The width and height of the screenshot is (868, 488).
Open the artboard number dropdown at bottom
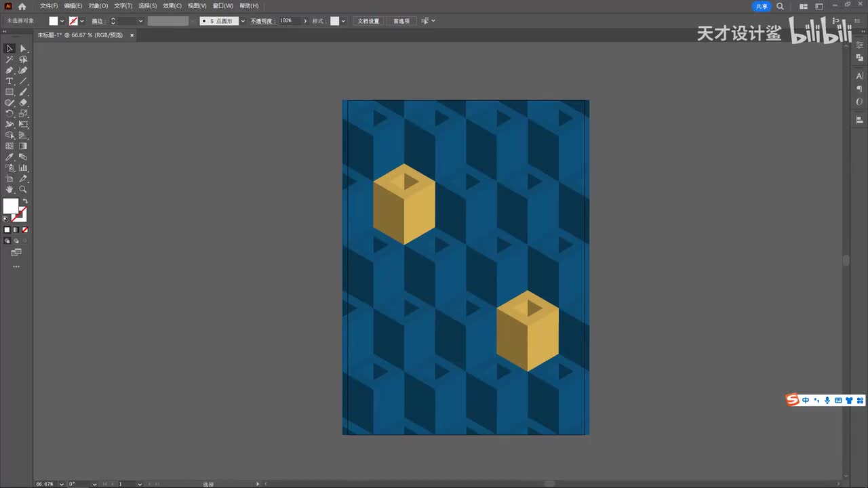(140, 484)
